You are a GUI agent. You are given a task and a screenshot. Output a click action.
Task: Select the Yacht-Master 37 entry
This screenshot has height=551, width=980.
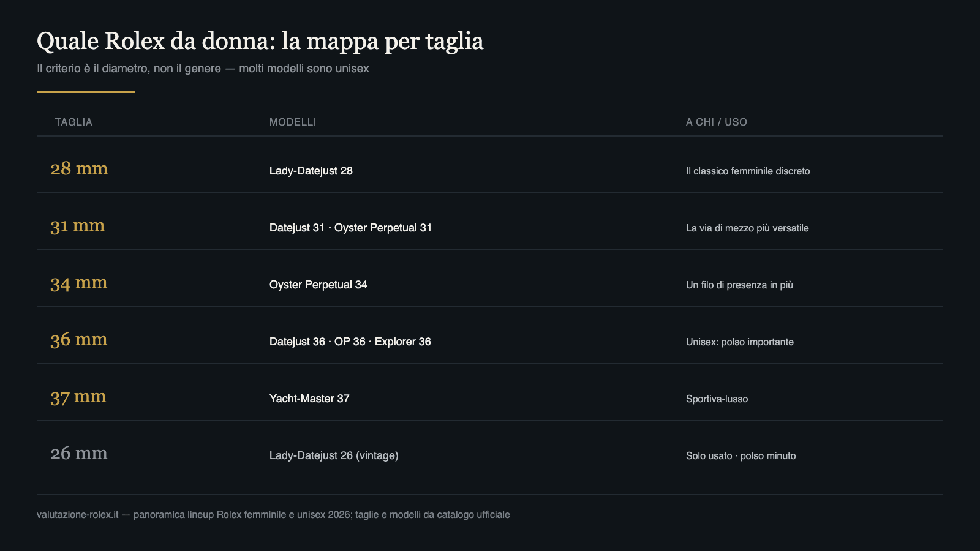[x=309, y=399]
